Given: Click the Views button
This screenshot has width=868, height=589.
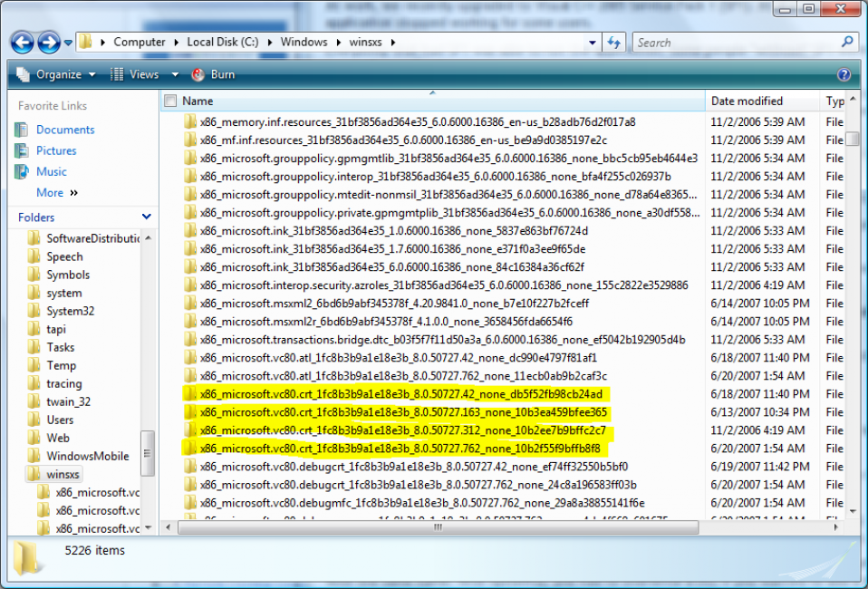Looking at the screenshot, I should (134, 74).
